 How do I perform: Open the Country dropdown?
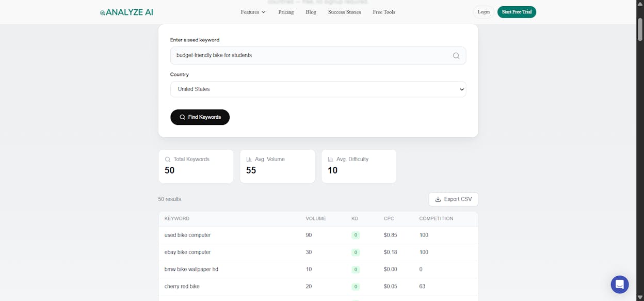(x=318, y=89)
